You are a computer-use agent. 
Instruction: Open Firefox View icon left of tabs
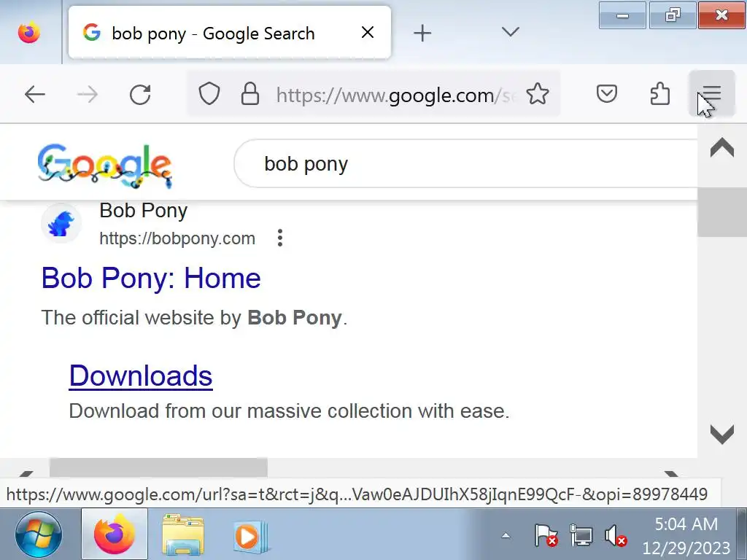[x=29, y=32]
